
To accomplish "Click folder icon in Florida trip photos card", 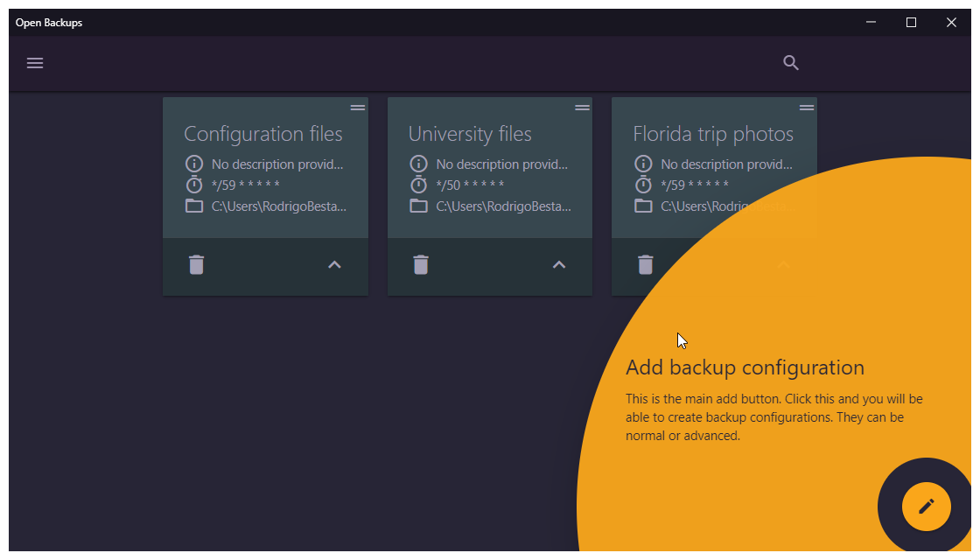I will [x=643, y=206].
